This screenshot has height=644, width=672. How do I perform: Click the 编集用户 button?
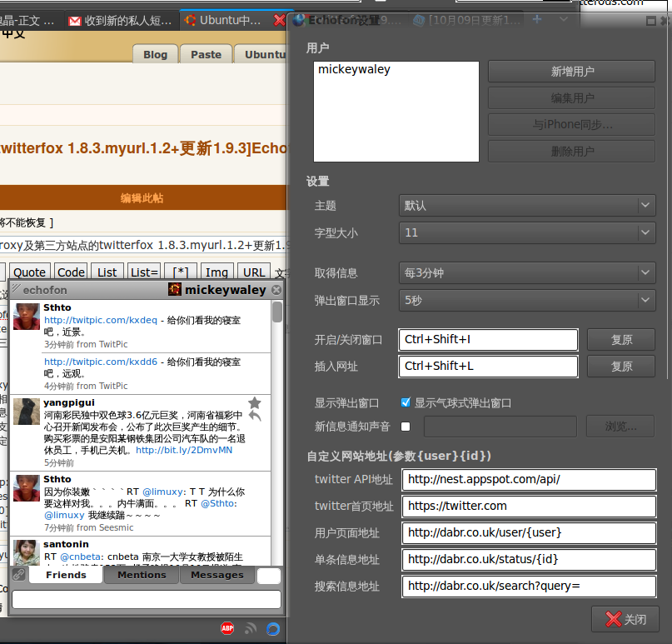pyautogui.click(x=572, y=97)
